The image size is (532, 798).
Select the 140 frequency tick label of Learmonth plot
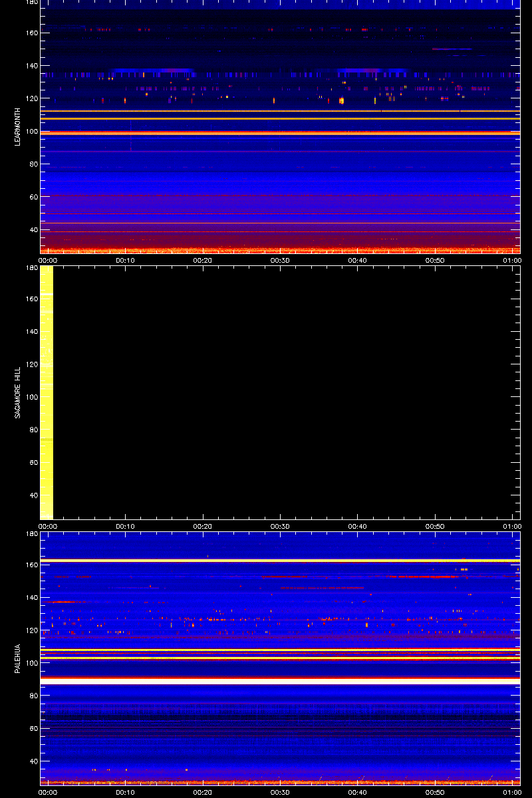(x=32, y=66)
